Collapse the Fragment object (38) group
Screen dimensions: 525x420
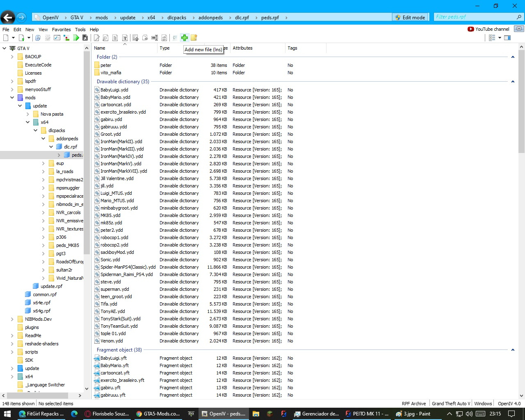(513, 350)
